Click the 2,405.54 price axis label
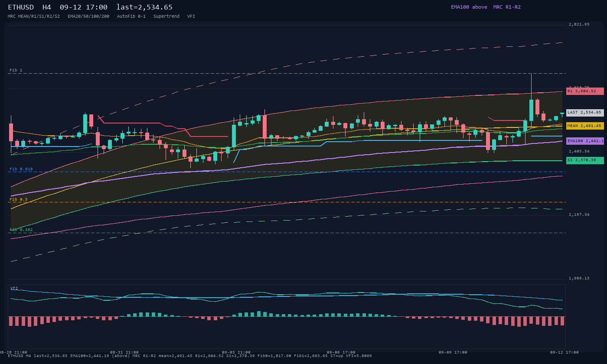The image size is (607, 364). [579, 151]
